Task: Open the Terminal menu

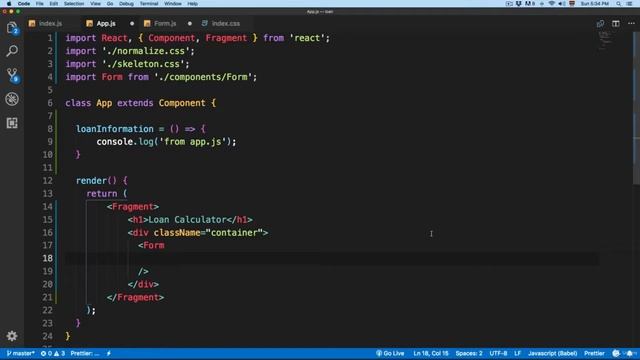Action: 149,4
